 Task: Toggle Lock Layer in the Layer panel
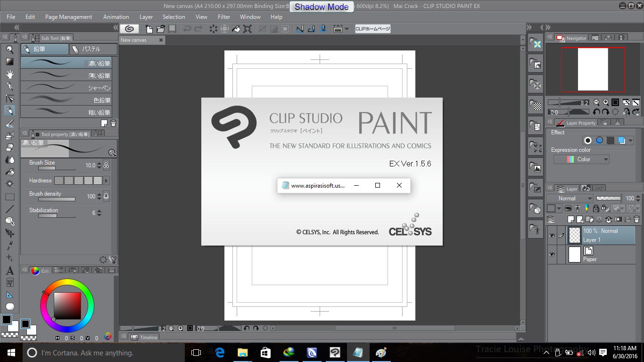pyautogui.click(x=596, y=208)
